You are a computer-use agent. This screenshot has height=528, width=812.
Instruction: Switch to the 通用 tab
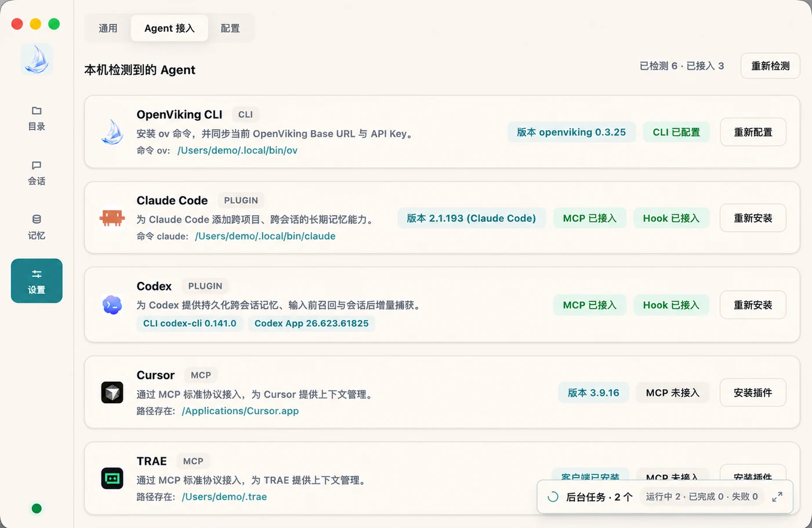(108, 28)
